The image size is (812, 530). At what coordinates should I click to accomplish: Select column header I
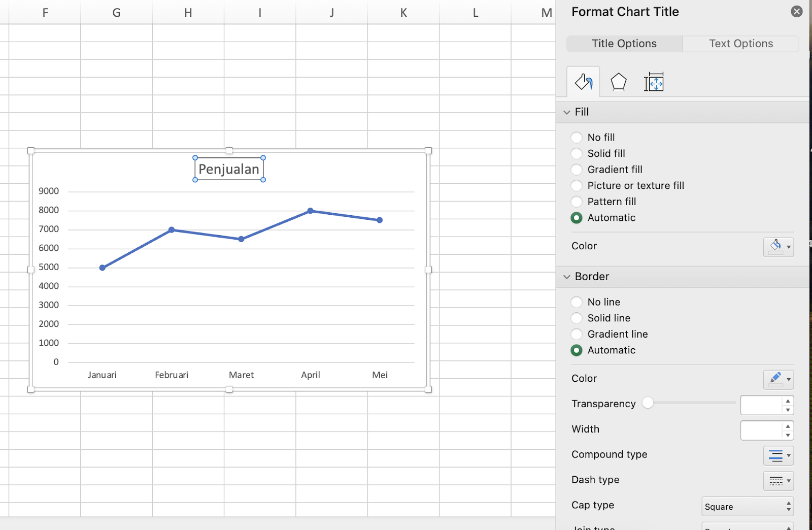tap(260, 13)
